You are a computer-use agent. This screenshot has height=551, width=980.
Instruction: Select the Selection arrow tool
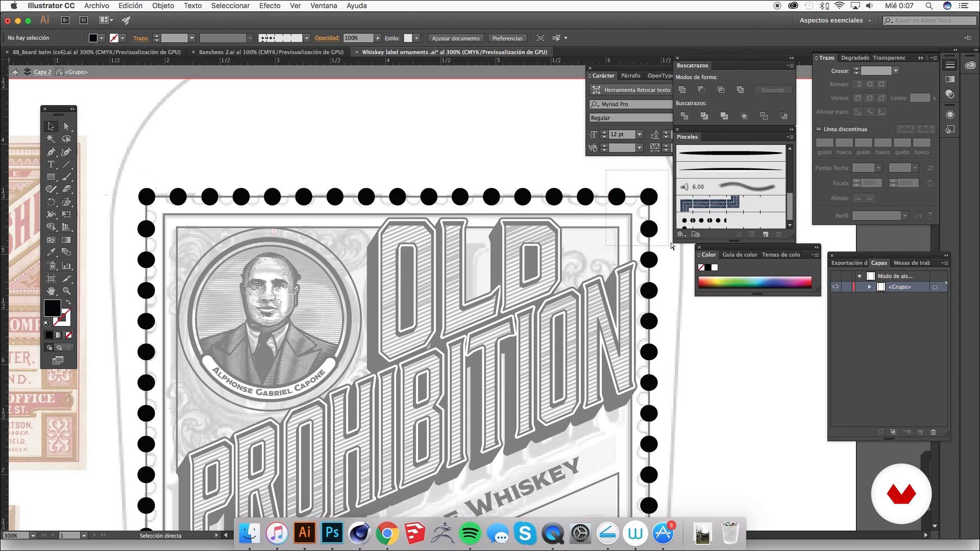click(x=51, y=126)
